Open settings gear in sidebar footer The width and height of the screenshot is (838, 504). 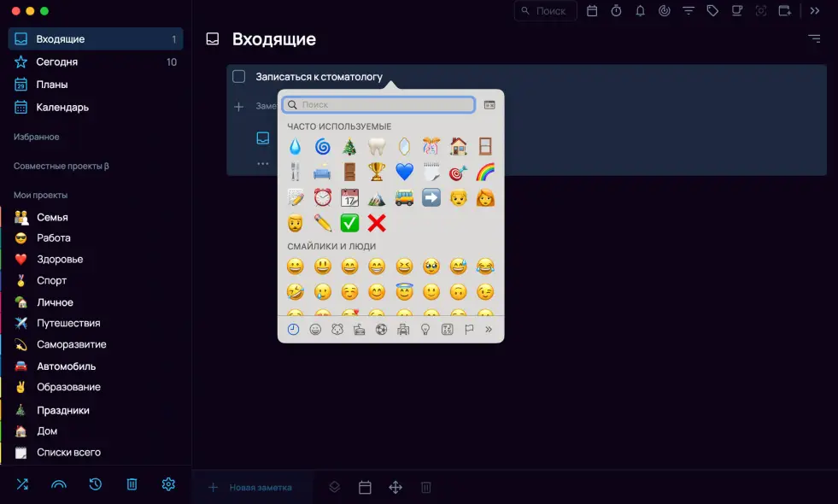(x=168, y=484)
